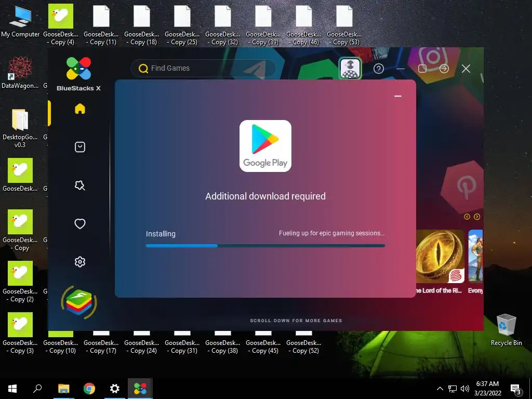Minimize the installing dialog with dash button
Screen dimensions: 532x399
click(398, 96)
